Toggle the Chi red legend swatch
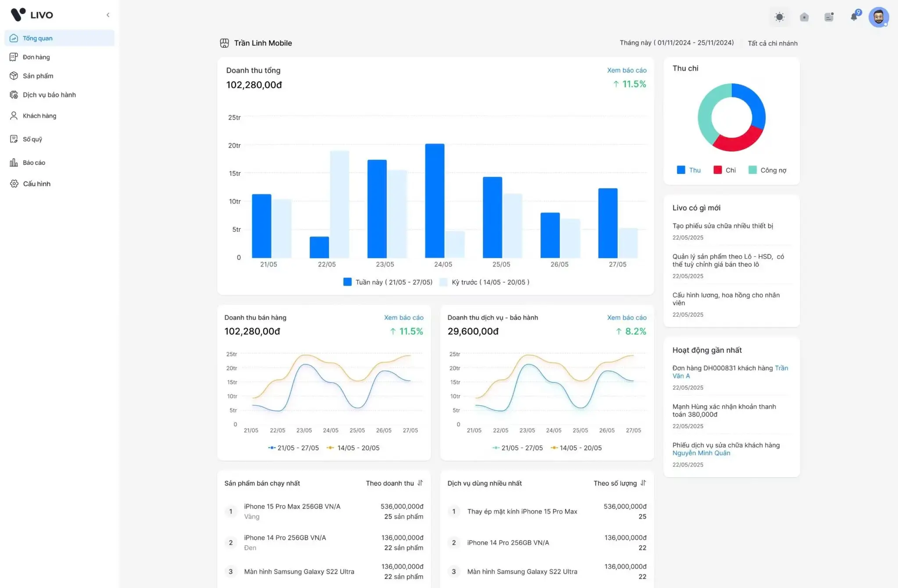898x588 pixels. [x=717, y=170]
